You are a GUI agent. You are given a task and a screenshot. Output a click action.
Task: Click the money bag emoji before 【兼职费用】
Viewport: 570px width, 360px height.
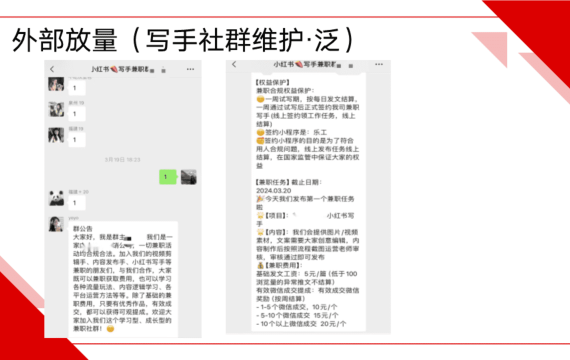(x=260, y=265)
